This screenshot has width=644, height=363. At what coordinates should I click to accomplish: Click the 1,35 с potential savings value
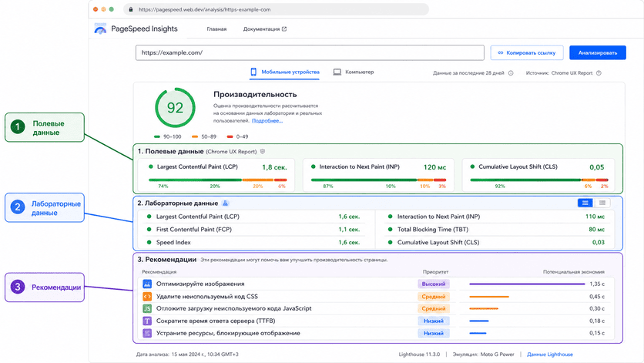pos(597,284)
